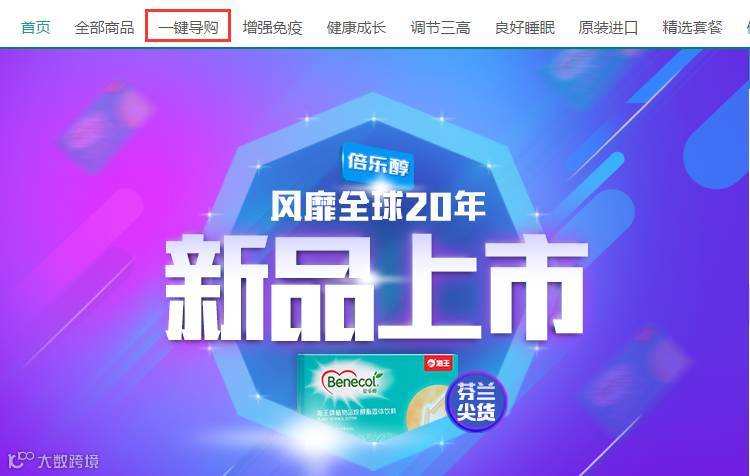Image resolution: width=750 pixels, height=476 pixels.
Task: Click the blurred product image at top left
Action: point(106,126)
